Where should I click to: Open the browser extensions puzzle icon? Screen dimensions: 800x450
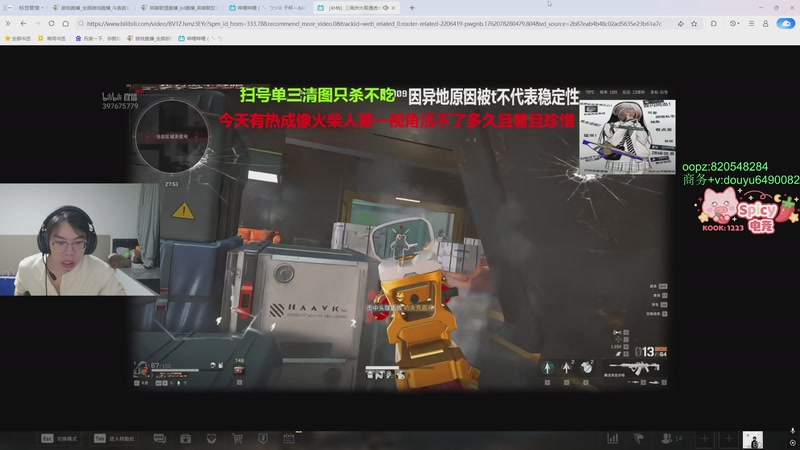(714, 23)
